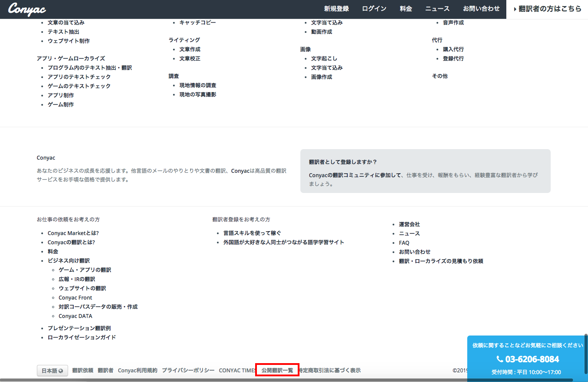This screenshot has height=382, width=588.
Task: Click the 03-6206-8084 phone number
Action: (532, 359)
